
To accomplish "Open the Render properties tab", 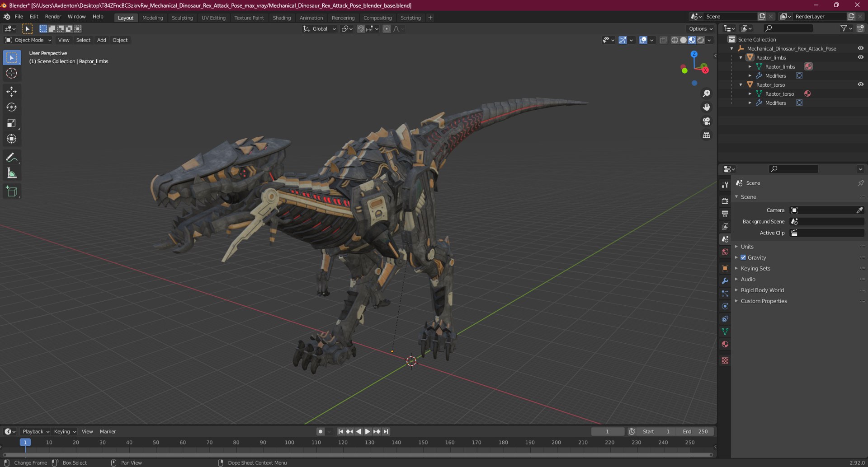I will click(725, 201).
